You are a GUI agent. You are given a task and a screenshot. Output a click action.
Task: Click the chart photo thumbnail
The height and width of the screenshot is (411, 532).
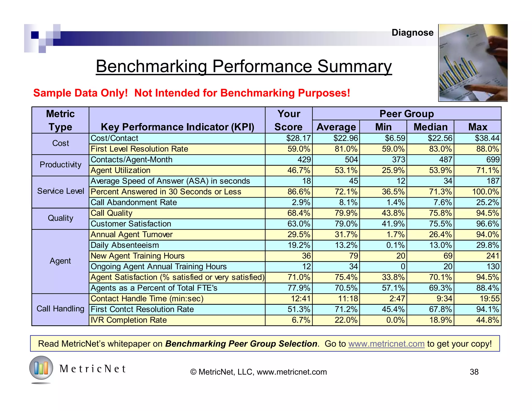(473, 63)
